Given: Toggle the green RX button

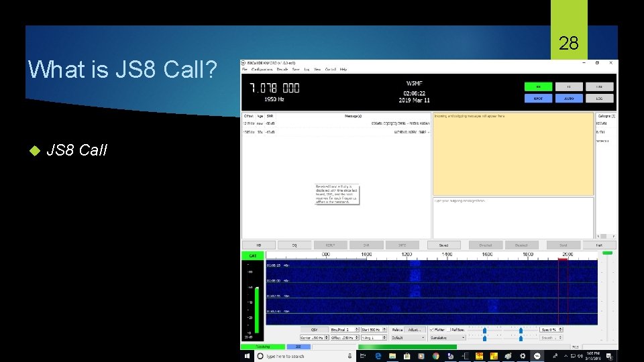Looking at the screenshot, I should coord(538,86).
